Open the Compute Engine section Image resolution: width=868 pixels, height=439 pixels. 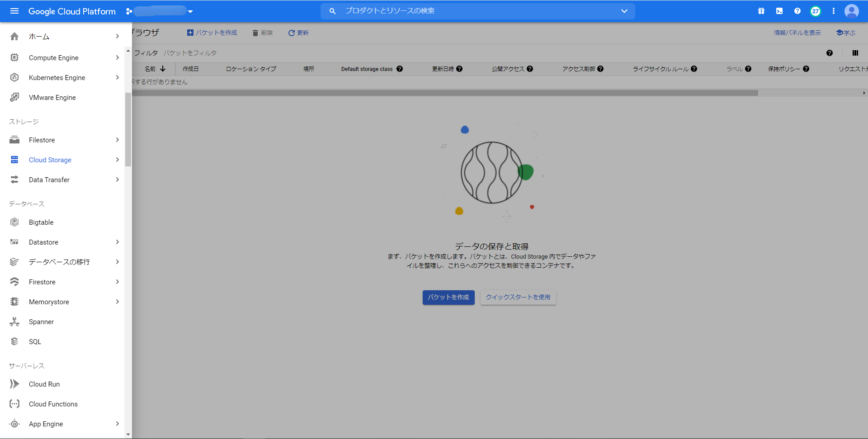pyautogui.click(x=53, y=57)
